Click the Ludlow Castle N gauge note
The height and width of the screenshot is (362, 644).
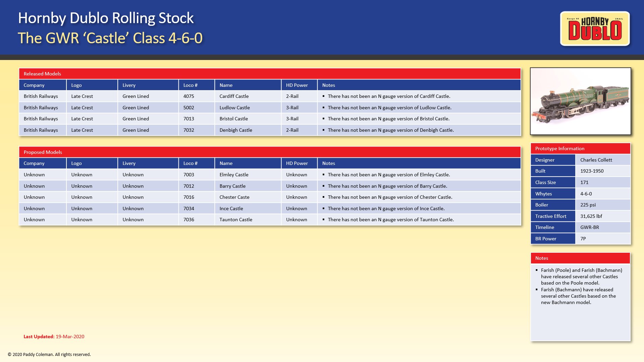(387, 108)
